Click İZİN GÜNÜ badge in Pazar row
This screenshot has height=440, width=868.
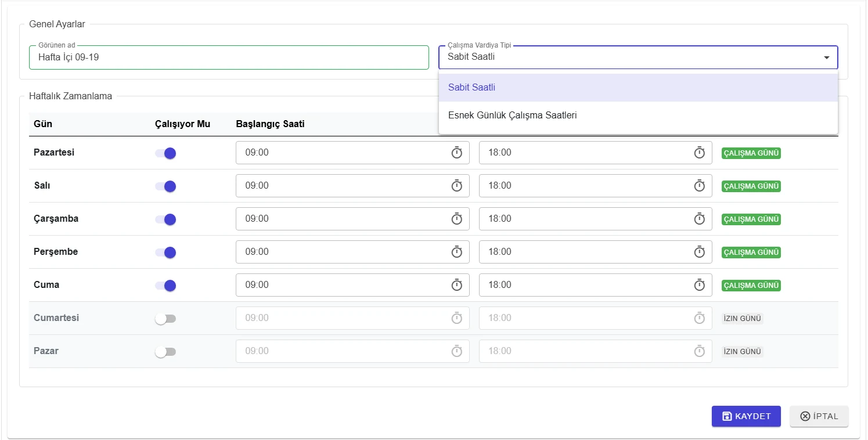742,352
